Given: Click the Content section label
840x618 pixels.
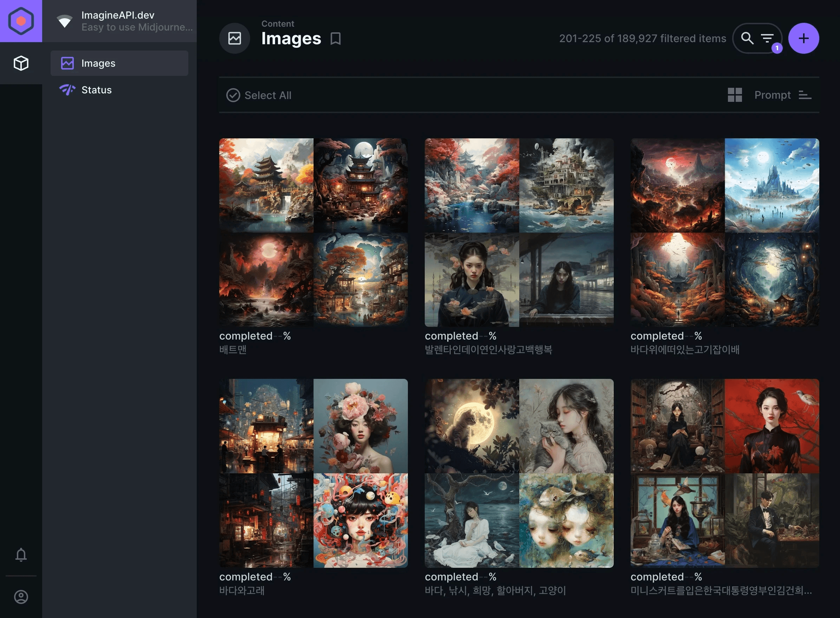Looking at the screenshot, I should [x=278, y=24].
